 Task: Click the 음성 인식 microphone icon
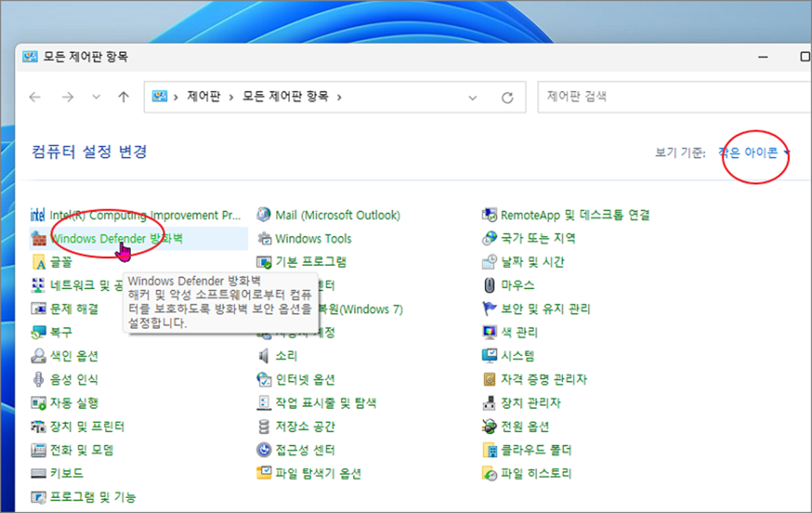coord(38,379)
